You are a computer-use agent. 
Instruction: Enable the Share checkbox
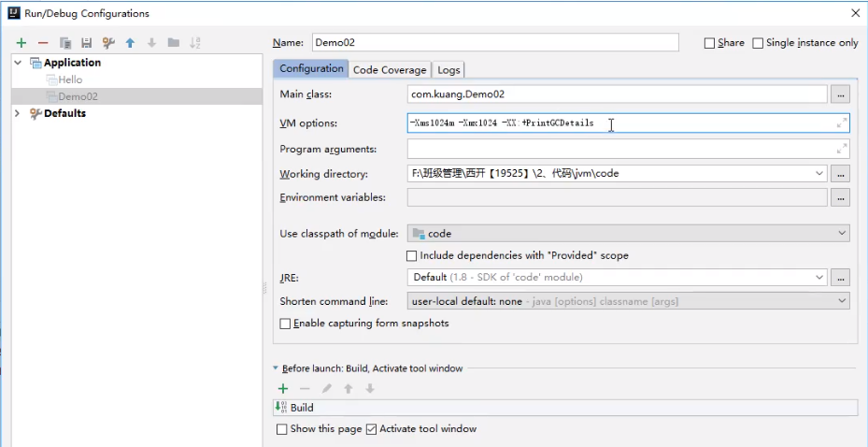point(709,43)
